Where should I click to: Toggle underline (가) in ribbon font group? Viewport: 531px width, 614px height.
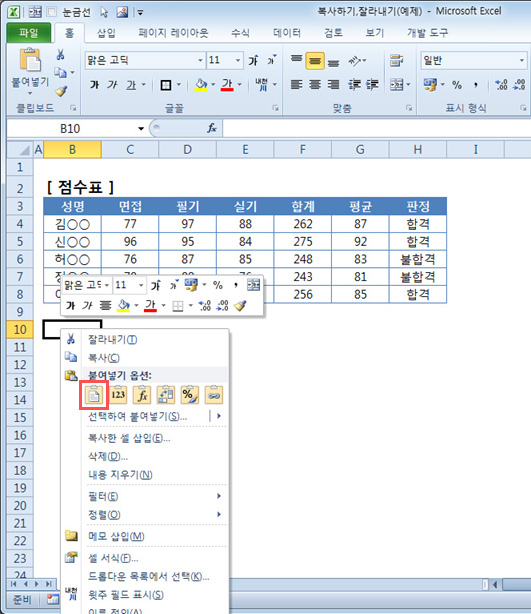131,85
